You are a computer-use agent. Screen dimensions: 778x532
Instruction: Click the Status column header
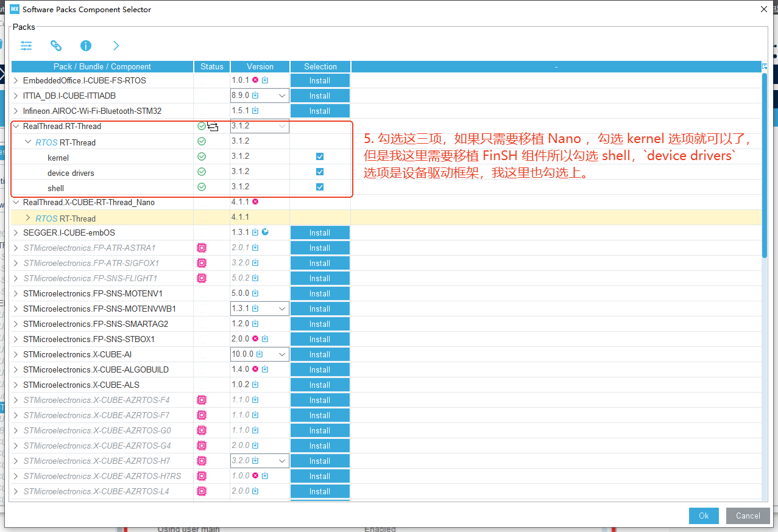212,66
